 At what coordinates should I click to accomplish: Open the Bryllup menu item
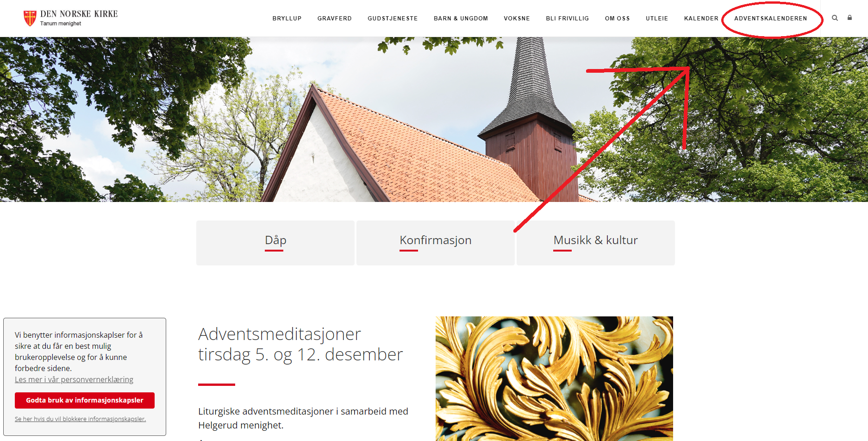(x=287, y=19)
